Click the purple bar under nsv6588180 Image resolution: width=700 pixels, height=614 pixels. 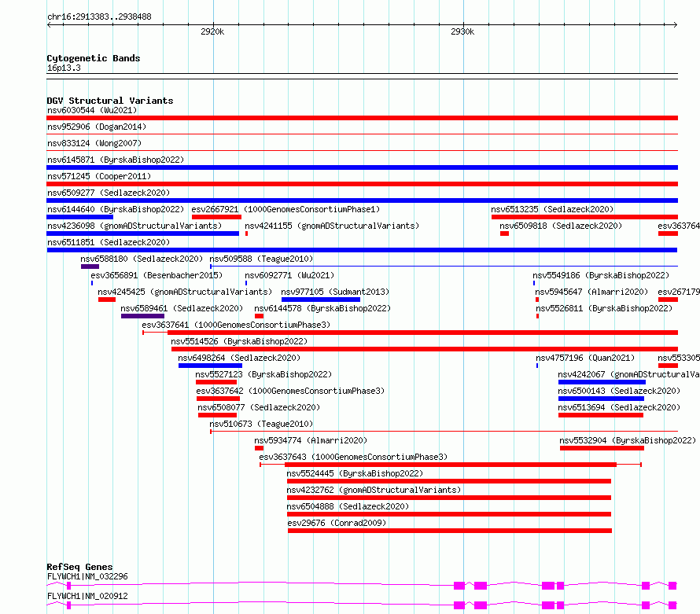click(90, 267)
